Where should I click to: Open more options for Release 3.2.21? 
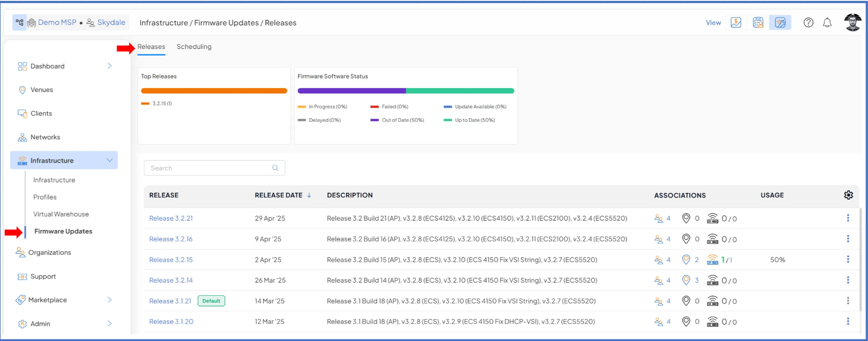[848, 218]
